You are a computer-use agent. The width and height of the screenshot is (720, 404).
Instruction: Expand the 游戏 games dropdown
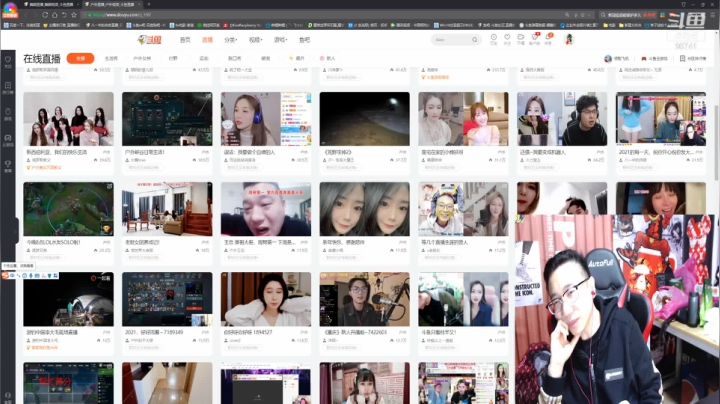pos(280,40)
